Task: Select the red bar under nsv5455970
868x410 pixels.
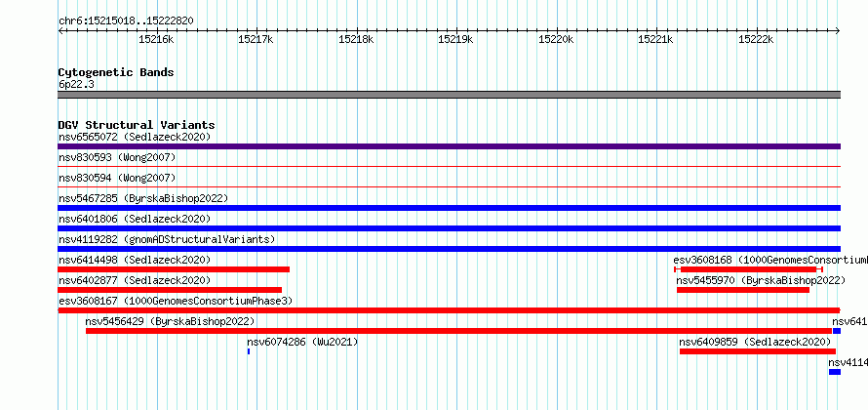Action: tap(743, 290)
